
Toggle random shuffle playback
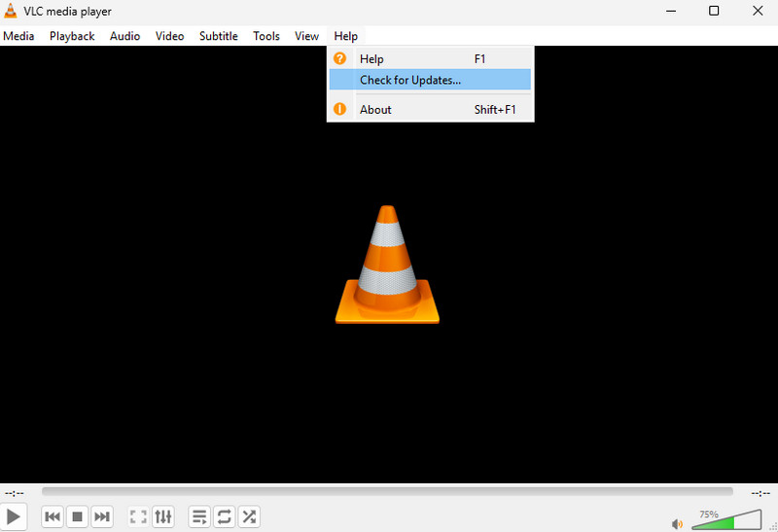(249, 516)
